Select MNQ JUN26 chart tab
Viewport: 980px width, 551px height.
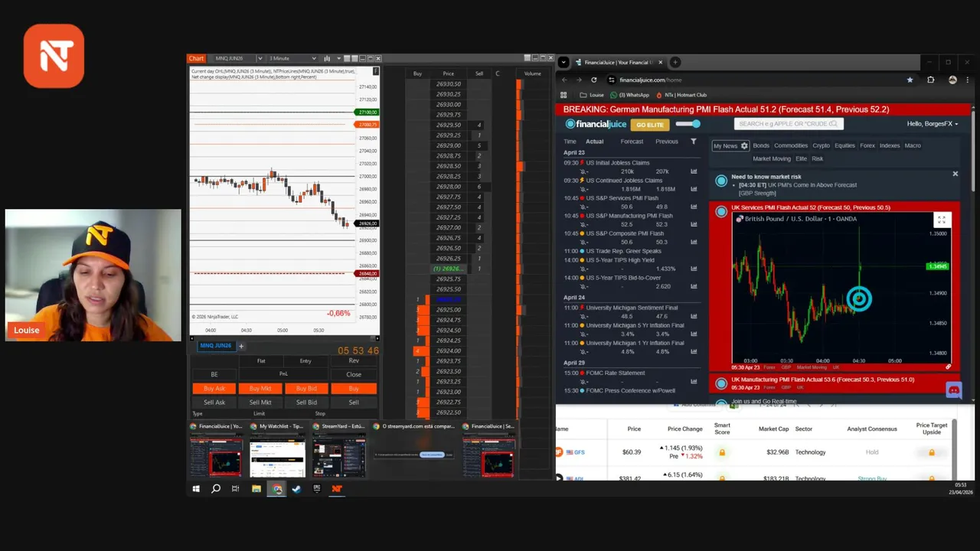(216, 346)
